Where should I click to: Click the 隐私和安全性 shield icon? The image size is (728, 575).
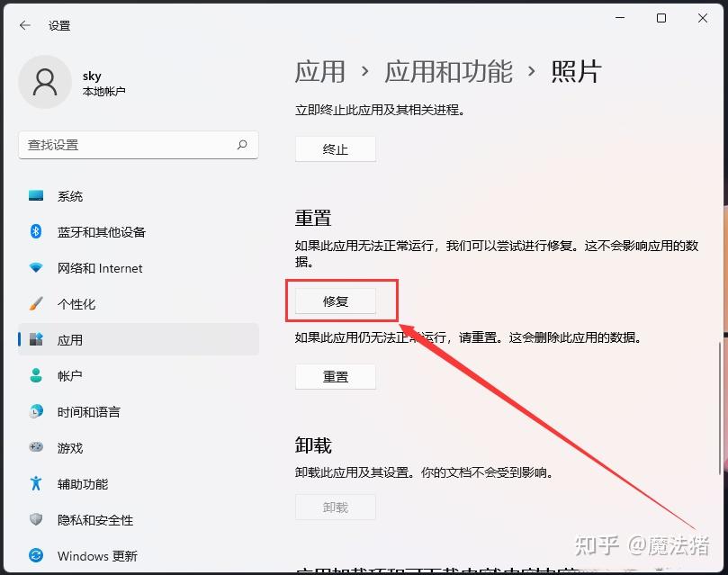36,519
